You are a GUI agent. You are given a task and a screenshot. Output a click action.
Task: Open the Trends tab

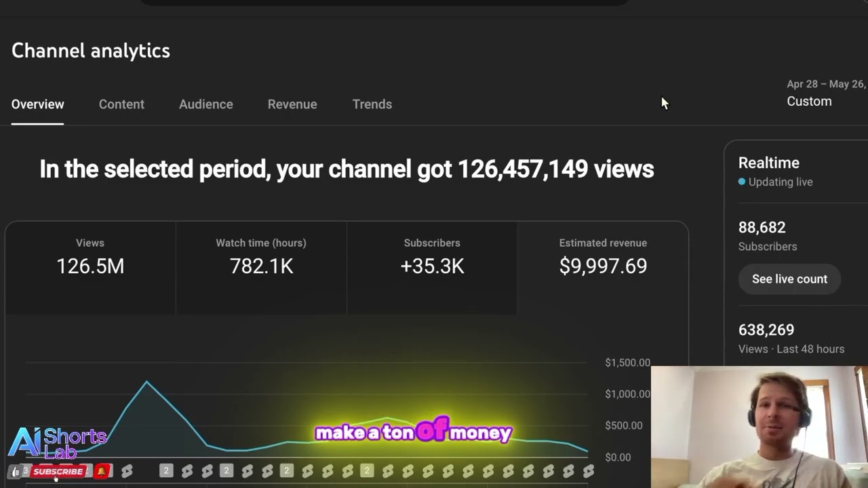[372, 104]
